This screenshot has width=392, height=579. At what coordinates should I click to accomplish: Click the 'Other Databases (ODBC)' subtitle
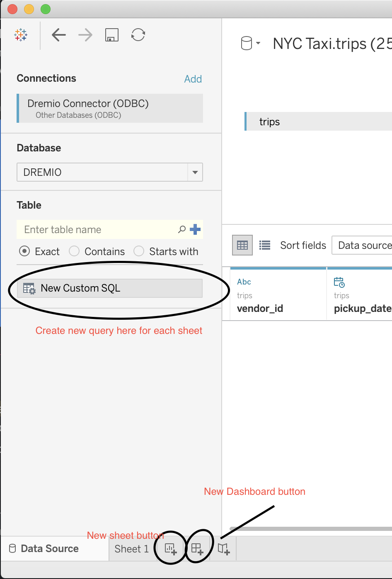[78, 115]
